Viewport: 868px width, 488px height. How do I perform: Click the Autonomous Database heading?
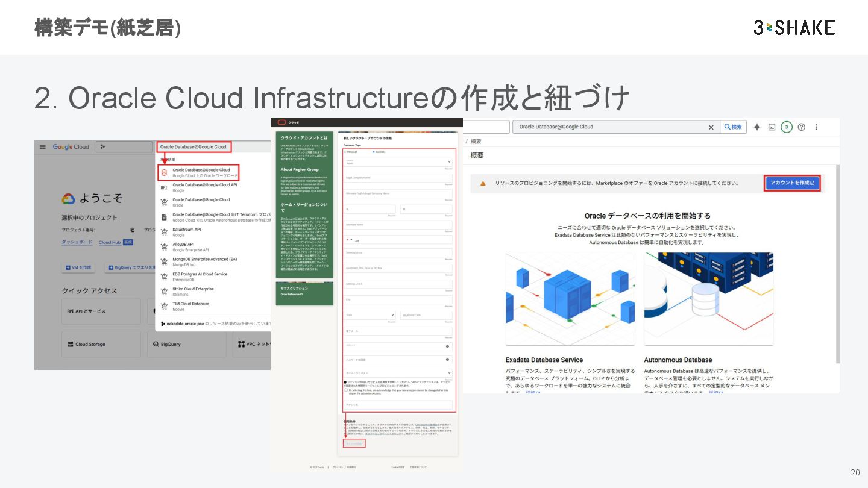click(x=678, y=360)
